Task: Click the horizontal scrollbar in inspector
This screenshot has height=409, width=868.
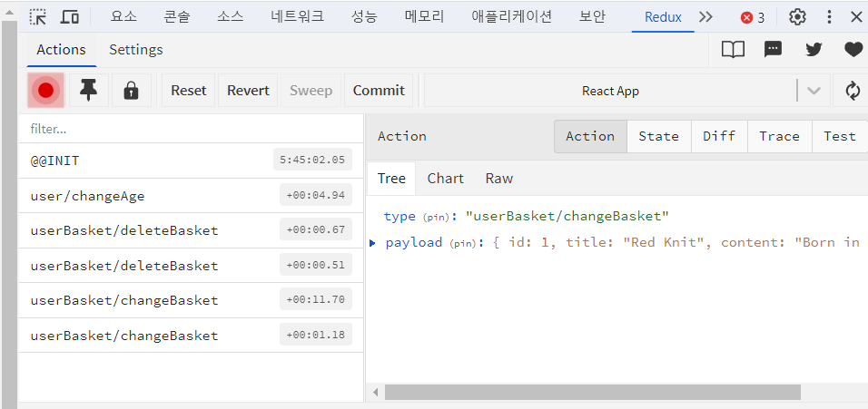Action: pyautogui.click(x=592, y=393)
